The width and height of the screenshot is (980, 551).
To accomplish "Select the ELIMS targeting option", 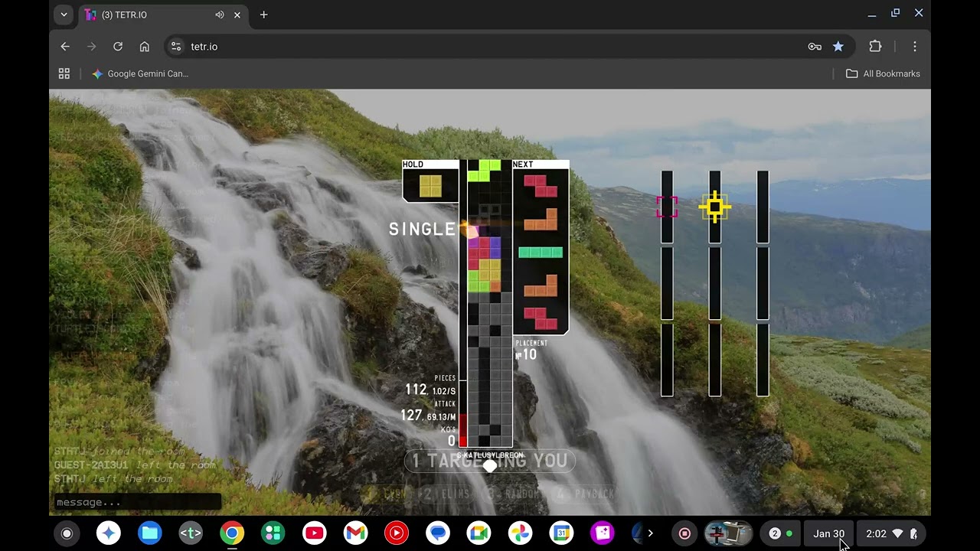I will click(445, 494).
